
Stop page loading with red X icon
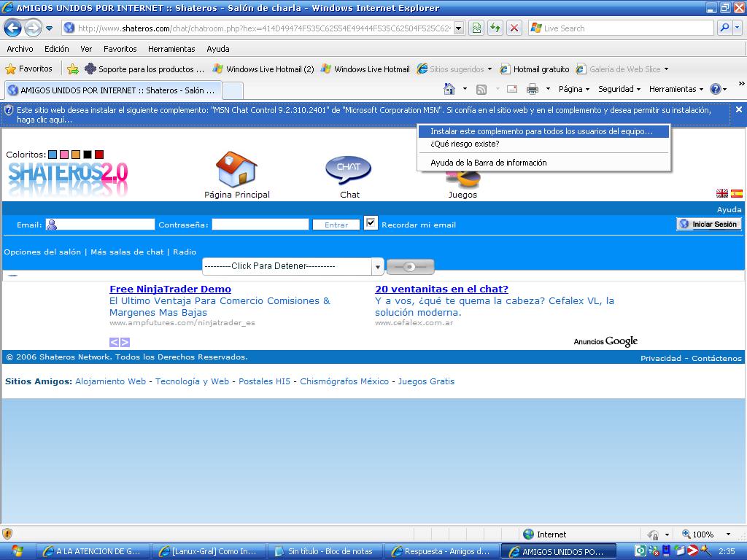pyautogui.click(x=514, y=28)
